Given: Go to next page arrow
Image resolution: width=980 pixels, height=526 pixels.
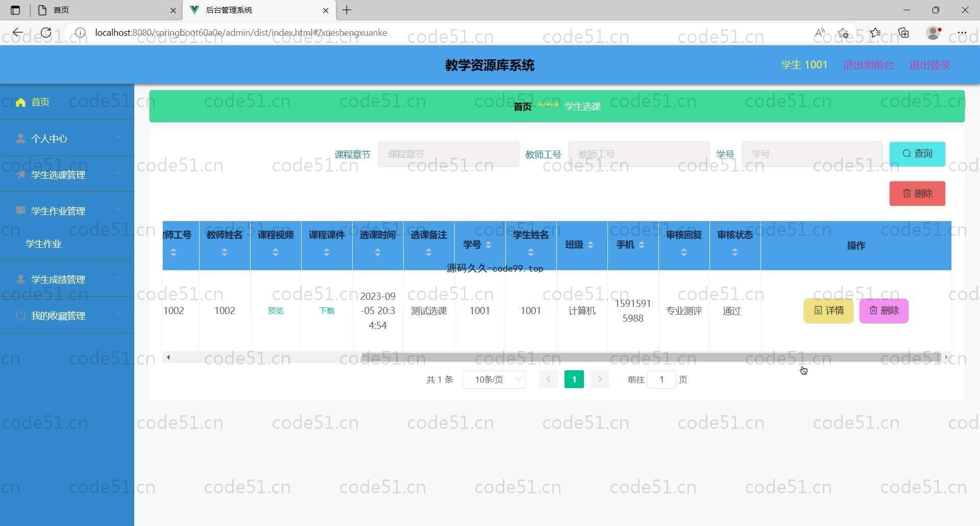Looking at the screenshot, I should pyautogui.click(x=600, y=379).
